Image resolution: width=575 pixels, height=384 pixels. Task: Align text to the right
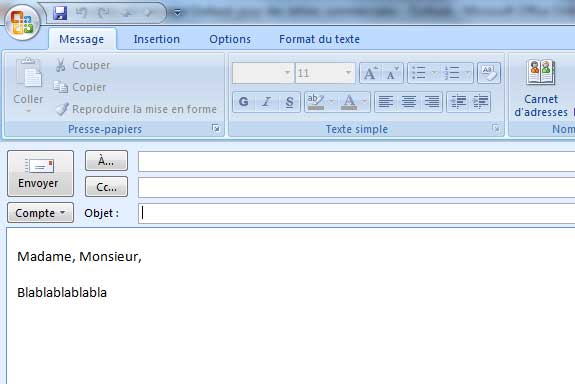click(432, 102)
